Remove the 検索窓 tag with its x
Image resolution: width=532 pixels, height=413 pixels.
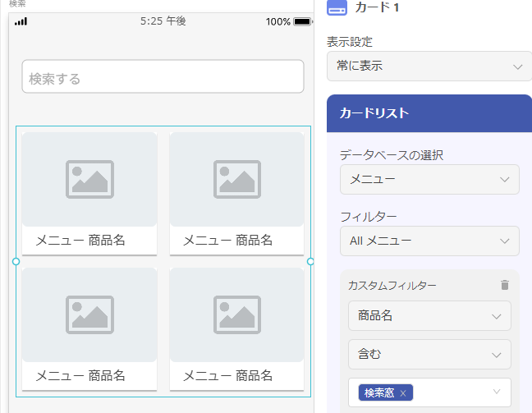[x=403, y=393]
